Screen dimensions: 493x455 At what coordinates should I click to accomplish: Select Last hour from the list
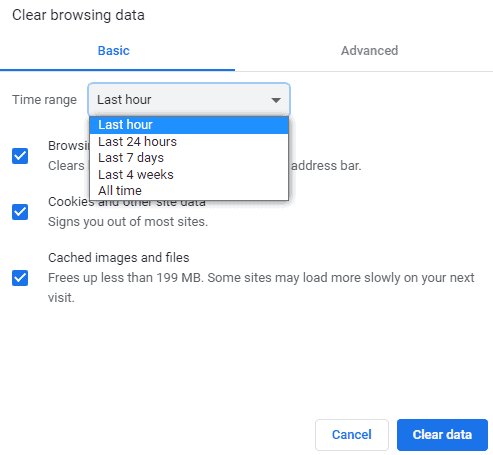189,125
